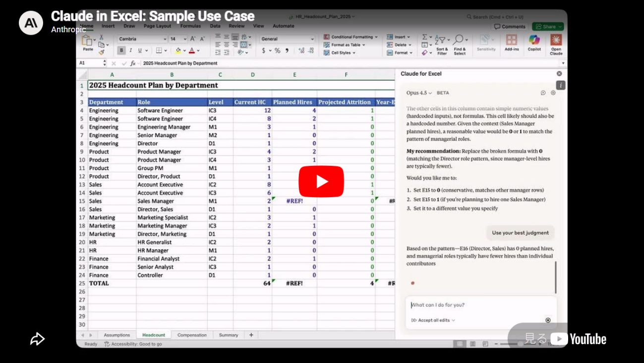
Task: Expand Cell Styles menu
Action: (340, 53)
